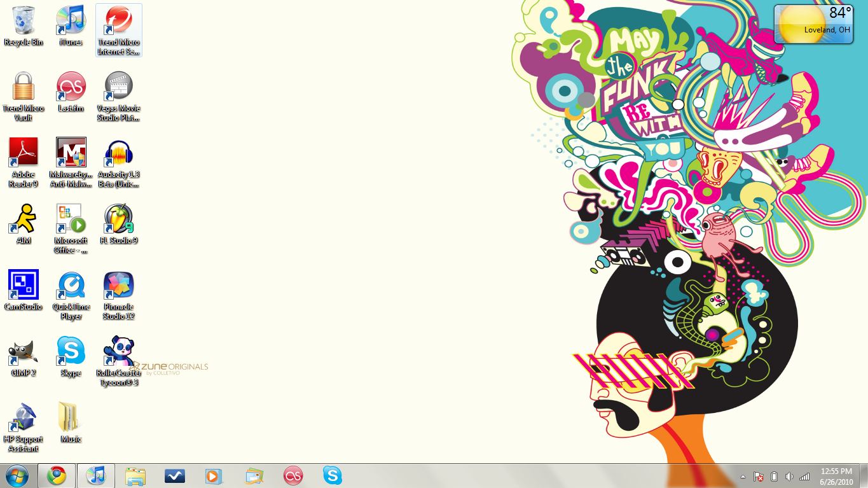Click the Malwarebytes Anti-Malware icon

click(71, 153)
